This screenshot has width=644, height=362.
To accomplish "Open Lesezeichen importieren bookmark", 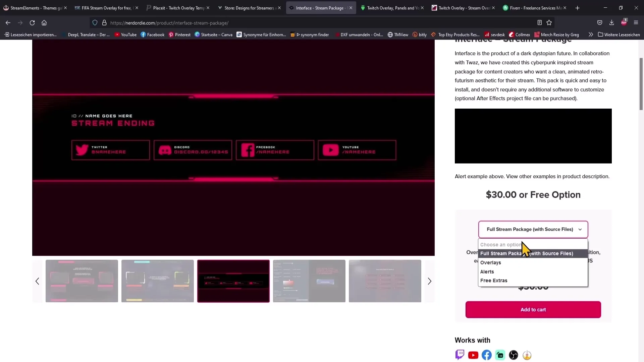I will pos(30,35).
